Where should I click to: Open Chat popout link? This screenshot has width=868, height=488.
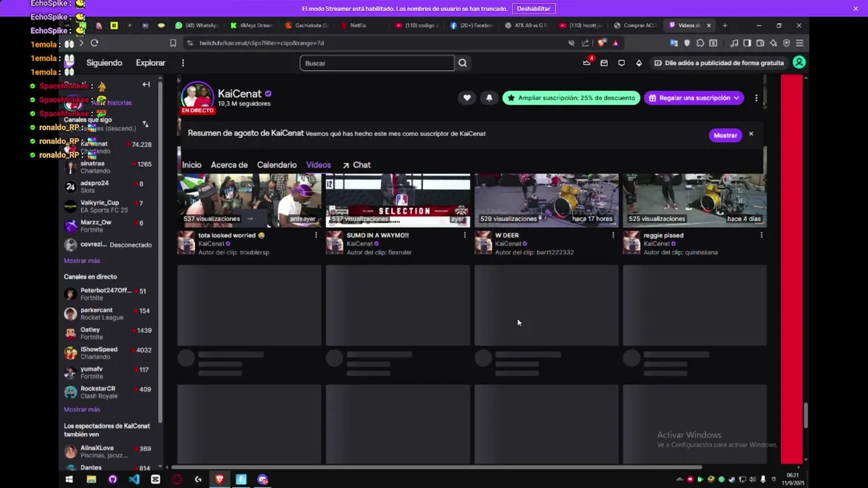point(357,165)
